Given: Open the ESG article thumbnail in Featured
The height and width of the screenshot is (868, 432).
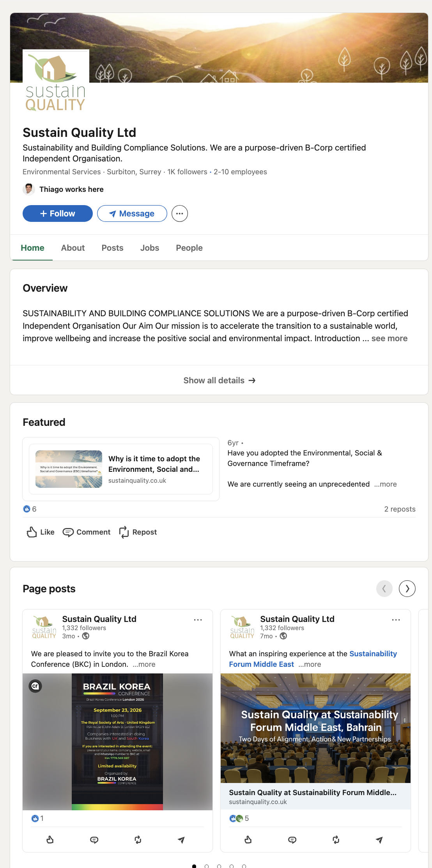Looking at the screenshot, I should (x=69, y=469).
